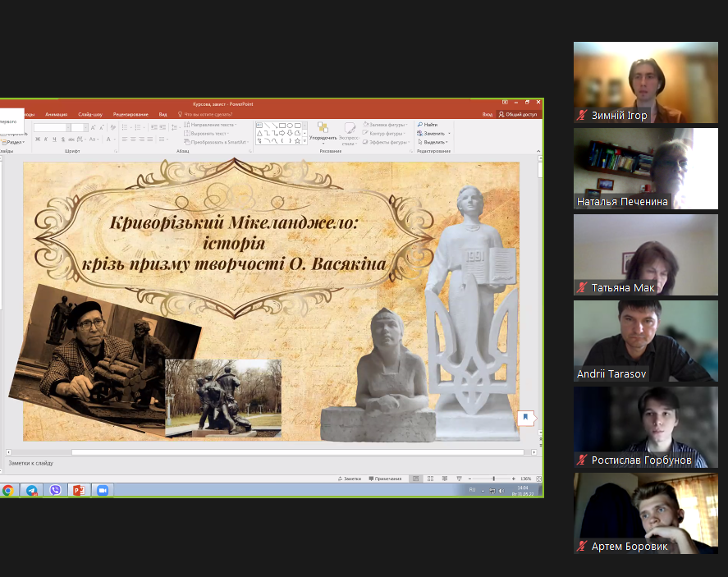Adjust the zoom level slider
The image size is (728, 577).
[x=493, y=479]
